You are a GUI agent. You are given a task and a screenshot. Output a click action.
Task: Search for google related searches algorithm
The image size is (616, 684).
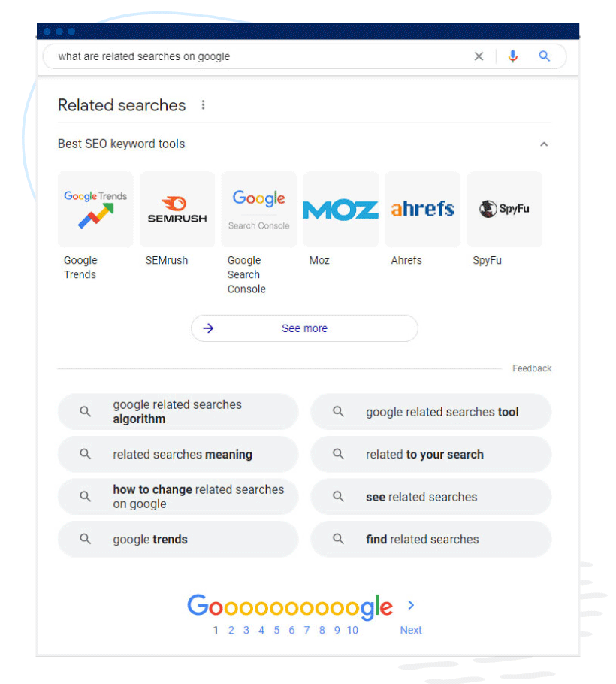(178, 412)
